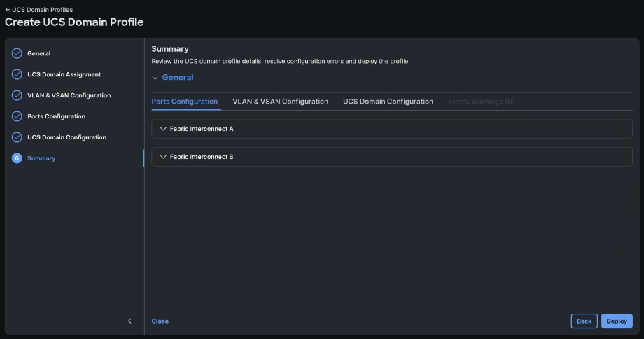Expand Fabric Interconnect A chevron

point(163,129)
